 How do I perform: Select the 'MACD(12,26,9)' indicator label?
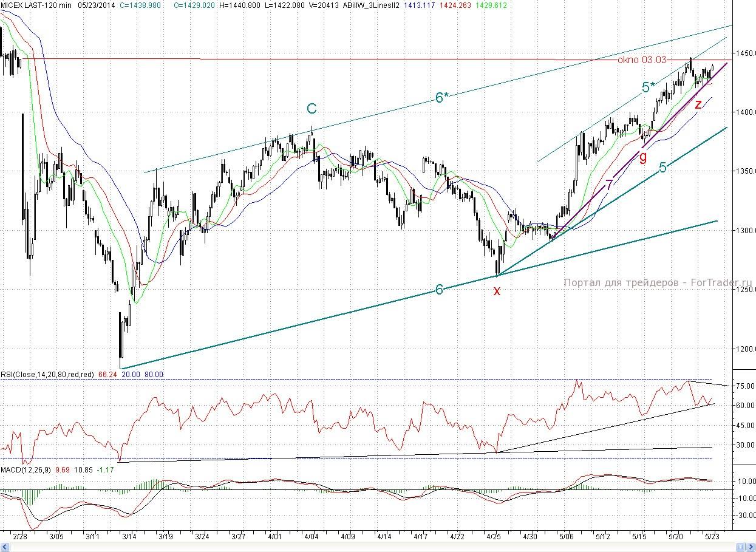coord(27,470)
